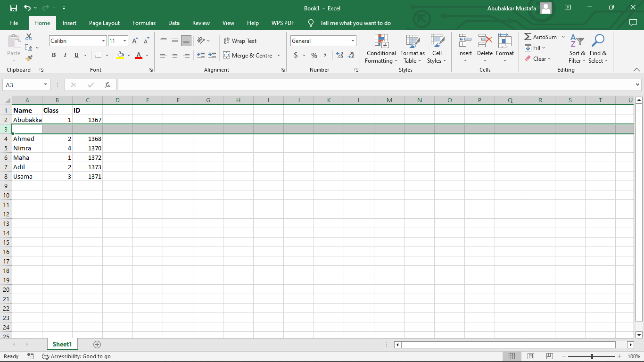Image resolution: width=644 pixels, height=362 pixels.
Task: Click the Comma Style icon
Action: [x=325, y=55]
